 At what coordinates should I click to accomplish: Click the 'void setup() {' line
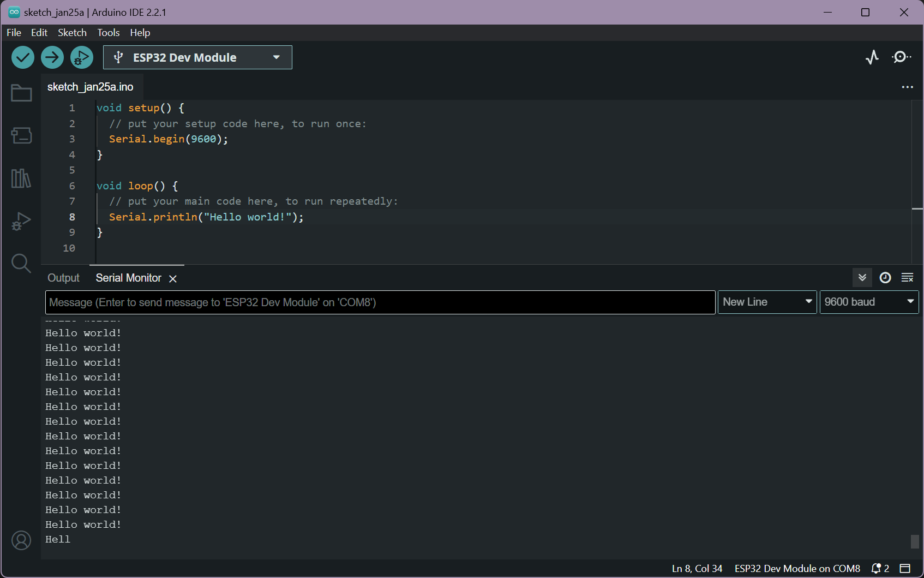pos(140,108)
